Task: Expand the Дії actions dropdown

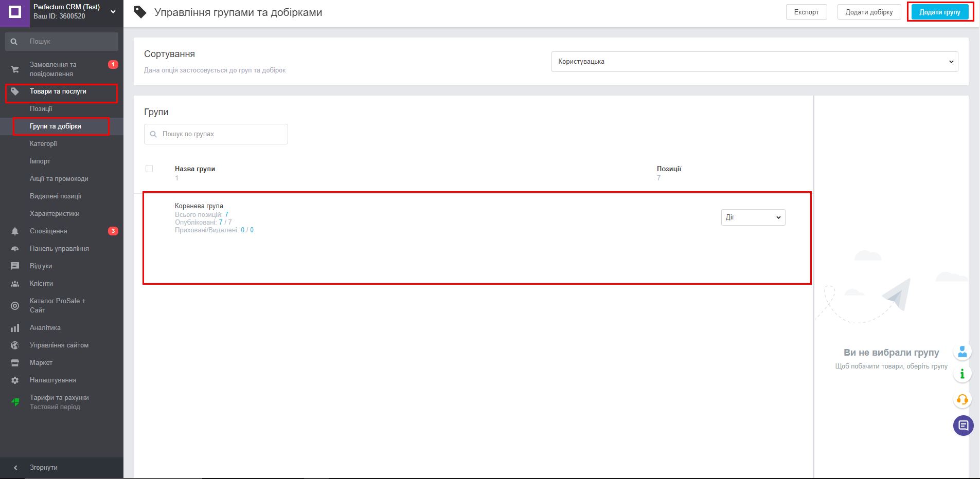Action: [753, 217]
